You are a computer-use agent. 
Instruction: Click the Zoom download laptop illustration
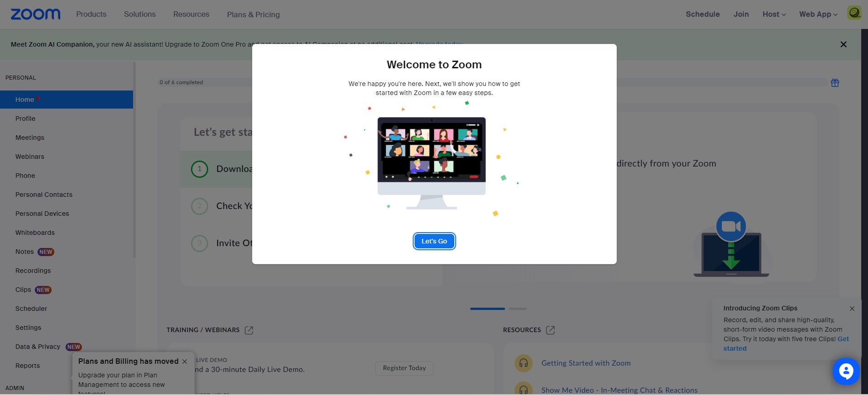[731, 244]
